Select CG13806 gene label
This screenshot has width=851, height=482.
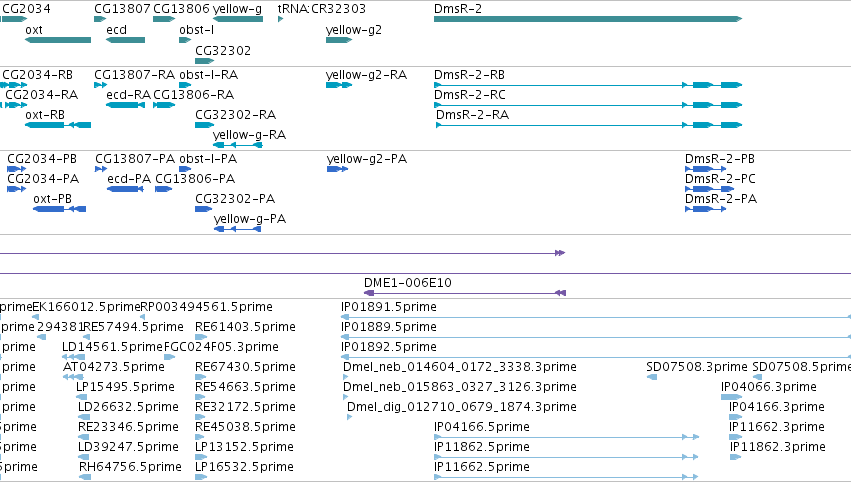click(x=181, y=9)
